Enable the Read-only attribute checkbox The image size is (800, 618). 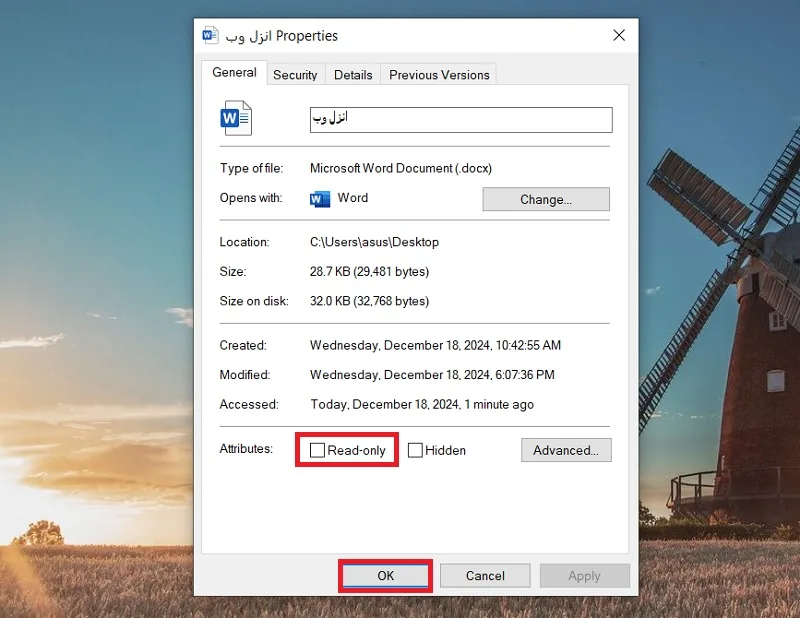[x=317, y=450]
